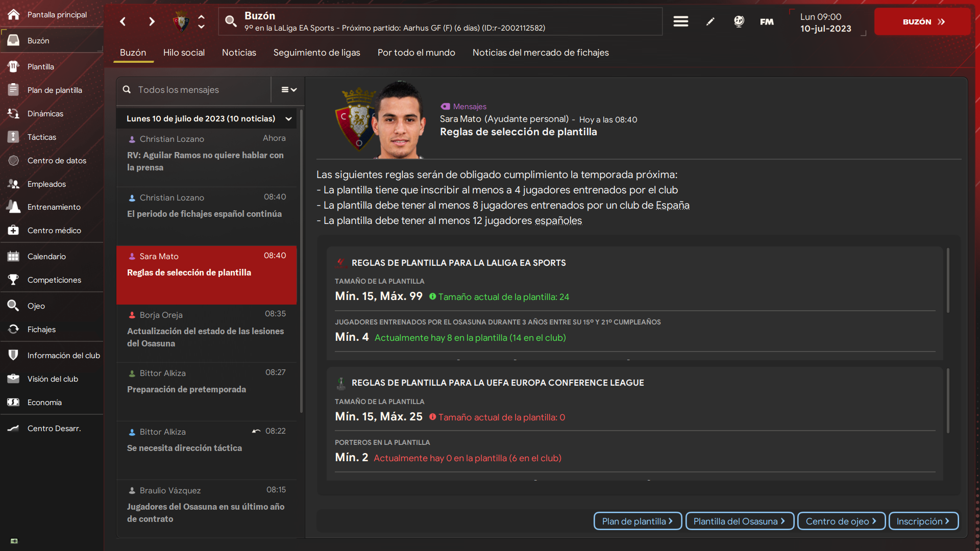Click the message list scrollbar
This screenshot has height=551, width=980.
click(301, 260)
